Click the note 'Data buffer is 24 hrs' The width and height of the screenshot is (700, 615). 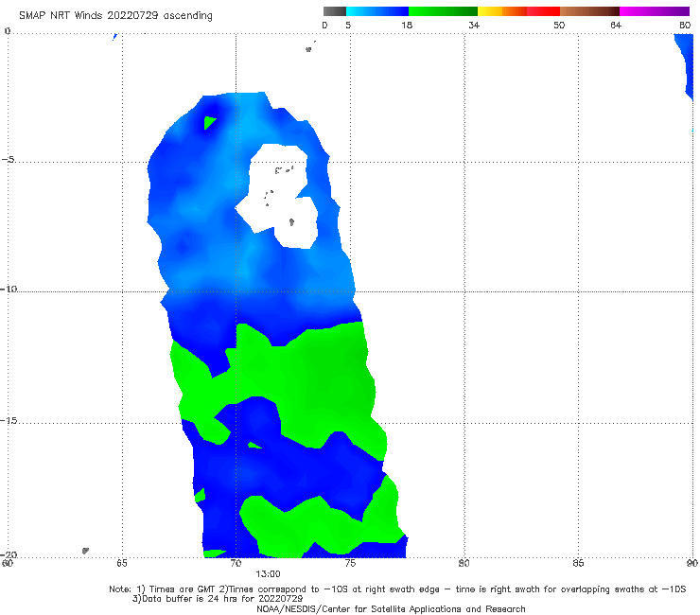pyautogui.click(x=190, y=599)
